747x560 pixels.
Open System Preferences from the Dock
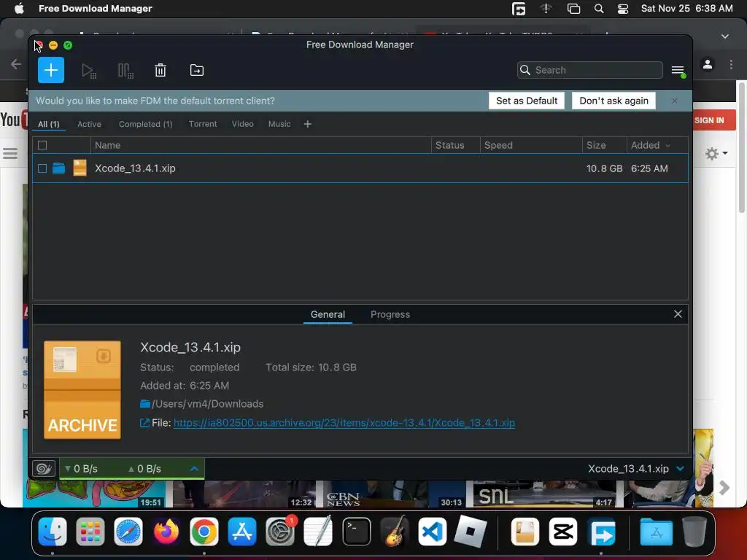[280, 532]
